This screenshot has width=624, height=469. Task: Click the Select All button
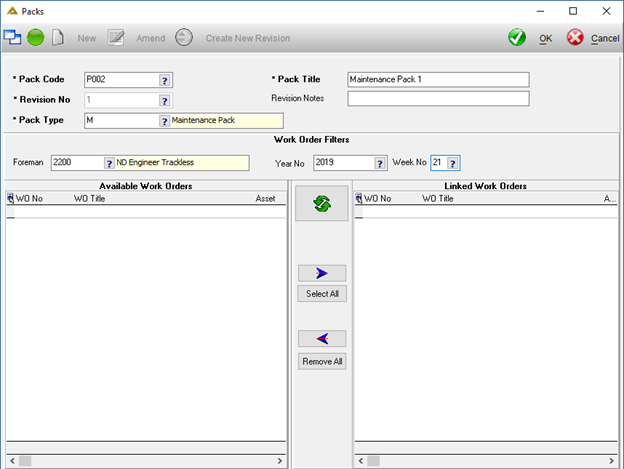[322, 294]
